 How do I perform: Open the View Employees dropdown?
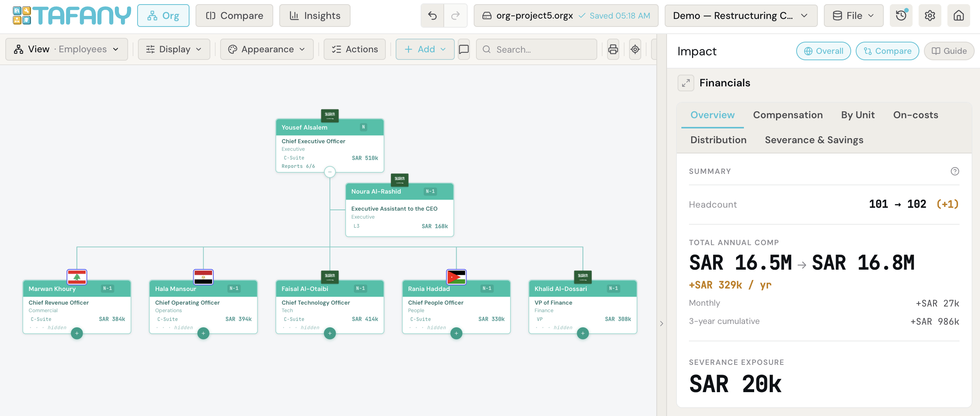(x=67, y=49)
